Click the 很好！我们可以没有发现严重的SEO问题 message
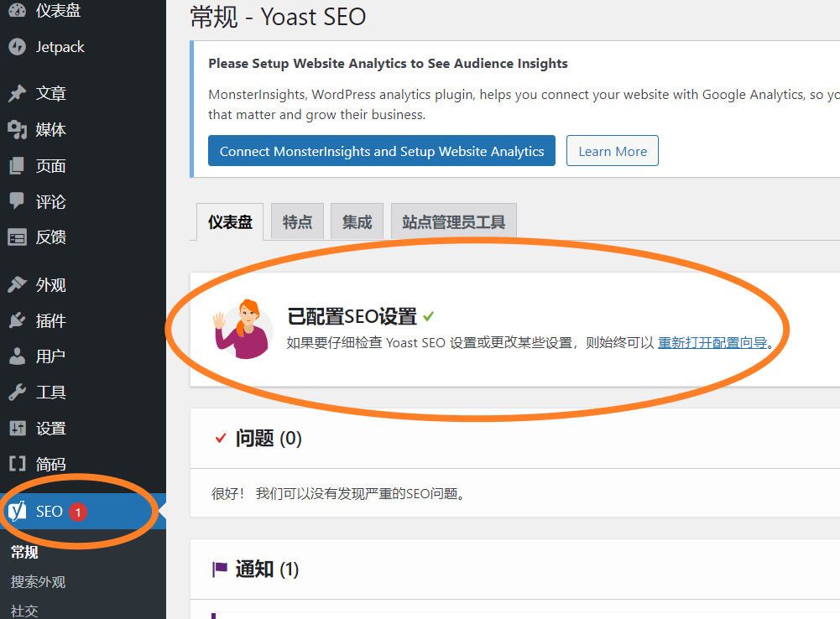This screenshot has width=840, height=619. pos(338,493)
